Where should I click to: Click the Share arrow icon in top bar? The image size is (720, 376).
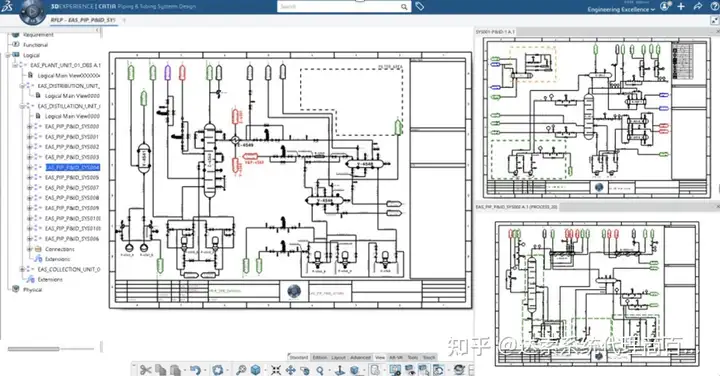tap(698, 6)
